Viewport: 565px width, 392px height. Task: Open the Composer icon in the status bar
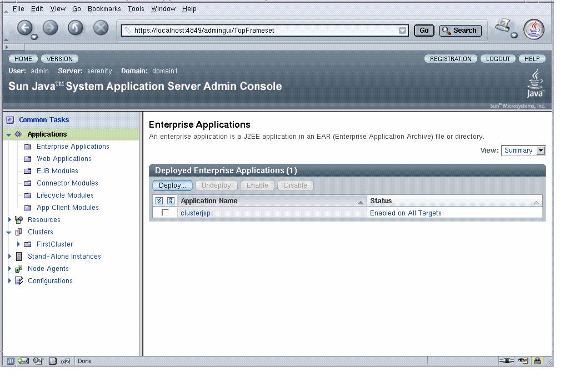[x=38, y=361]
